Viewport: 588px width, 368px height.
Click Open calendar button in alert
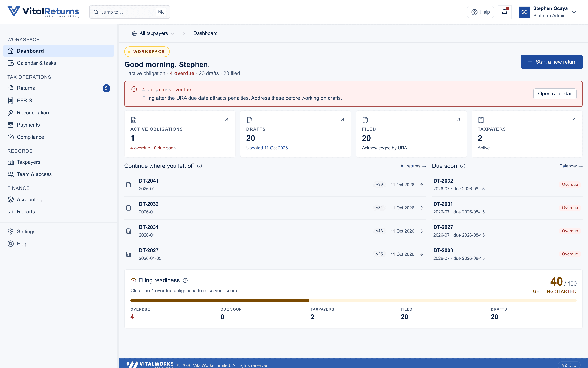(x=555, y=94)
